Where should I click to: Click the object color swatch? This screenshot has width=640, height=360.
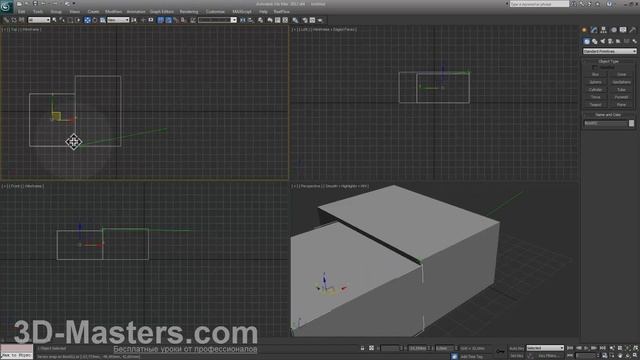point(631,123)
